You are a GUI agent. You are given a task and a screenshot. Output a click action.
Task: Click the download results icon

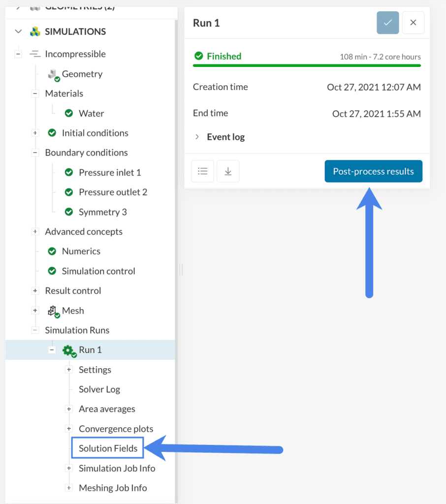tap(228, 171)
